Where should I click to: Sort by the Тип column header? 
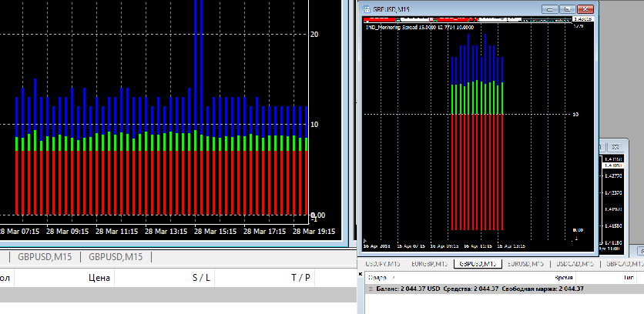[629, 278]
